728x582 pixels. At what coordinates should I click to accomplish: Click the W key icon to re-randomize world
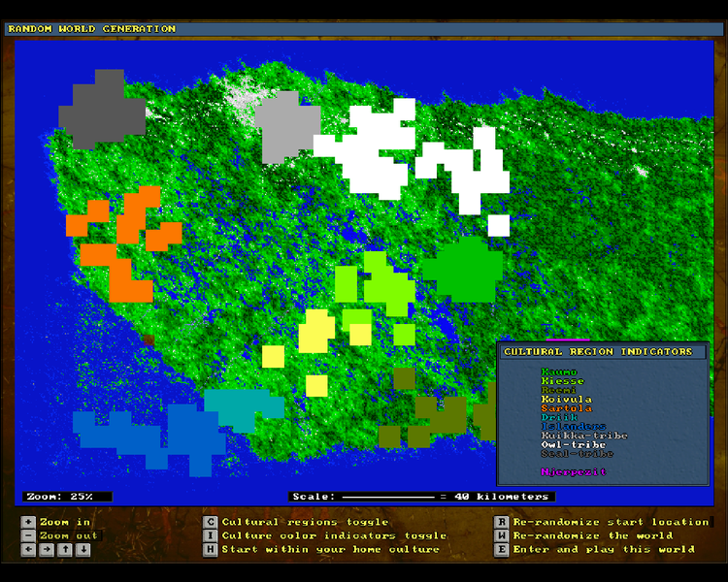click(x=501, y=535)
